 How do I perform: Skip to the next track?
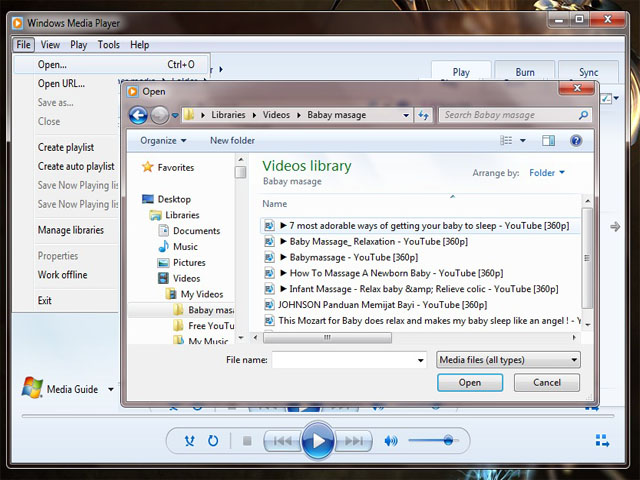coord(353,441)
